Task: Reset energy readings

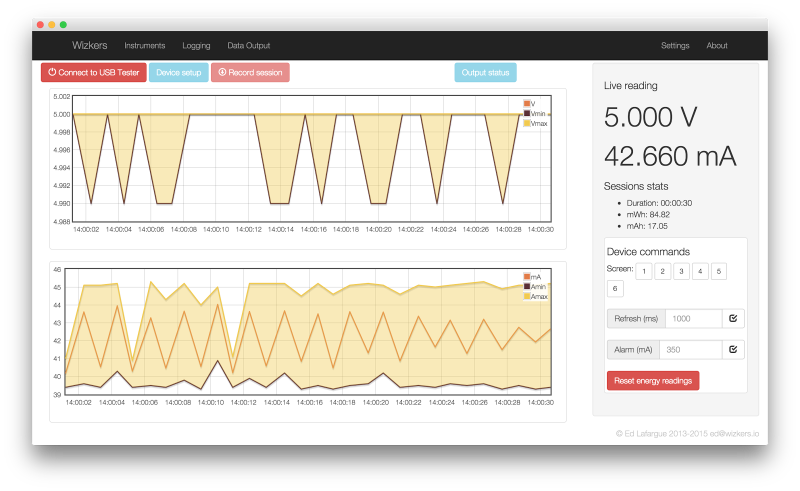Action: (x=653, y=381)
